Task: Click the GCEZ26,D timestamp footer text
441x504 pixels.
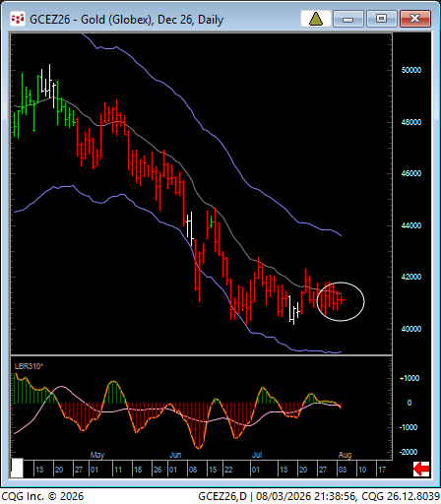Action: pos(319,496)
